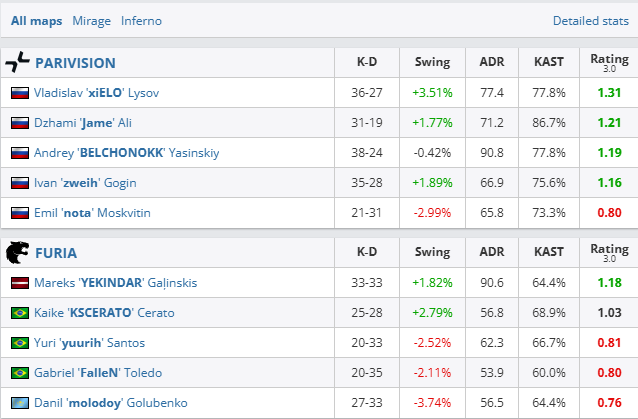Click the Swing column header for PARIVISION
The height and width of the screenshot is (419, 638).
coord(432,63)
